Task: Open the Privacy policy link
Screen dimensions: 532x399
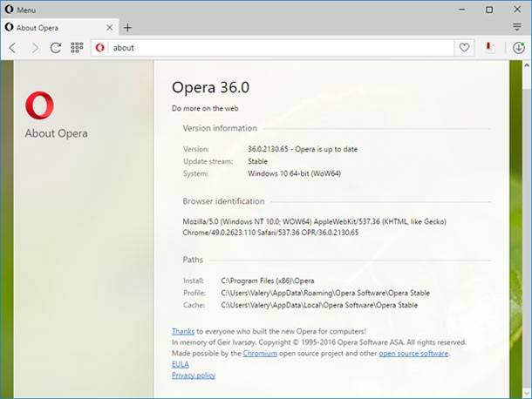Action: (194, 375)
